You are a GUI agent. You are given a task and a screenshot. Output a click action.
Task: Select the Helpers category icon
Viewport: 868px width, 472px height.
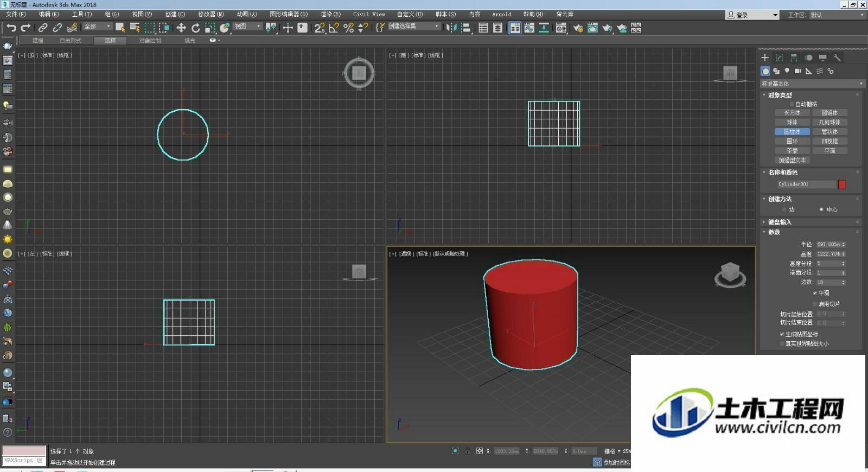pyautogui.click(x=809, y=71)
